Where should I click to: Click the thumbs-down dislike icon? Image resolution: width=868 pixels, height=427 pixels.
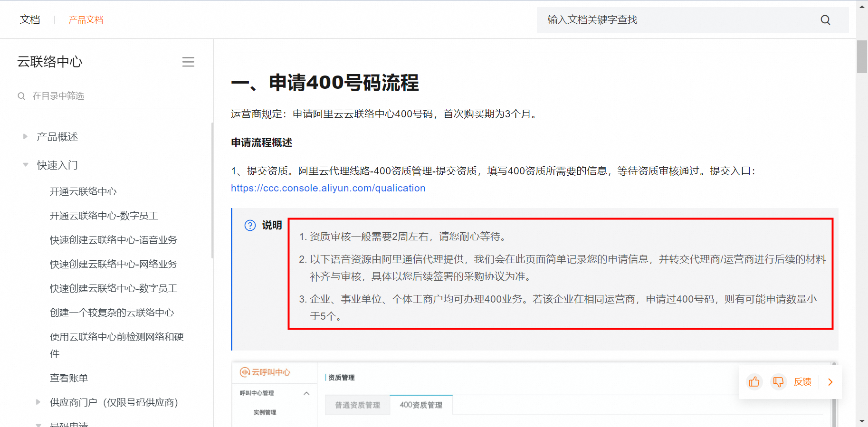[778, 382]
